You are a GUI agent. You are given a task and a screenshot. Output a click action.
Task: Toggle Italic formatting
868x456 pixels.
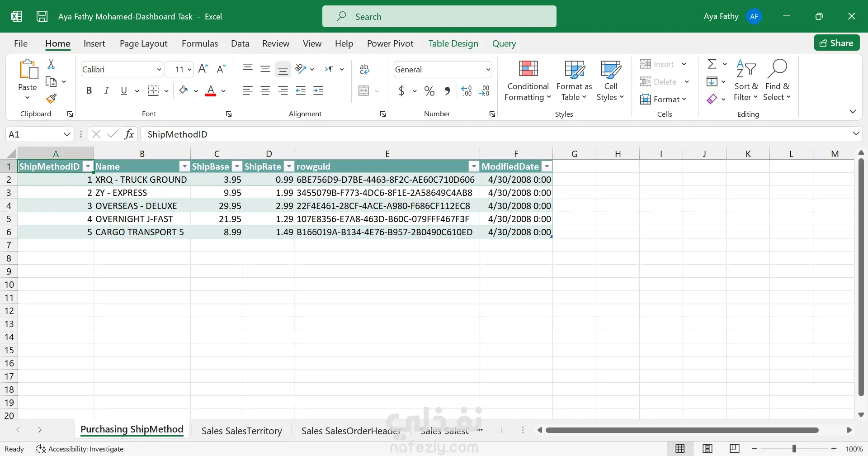107,91
